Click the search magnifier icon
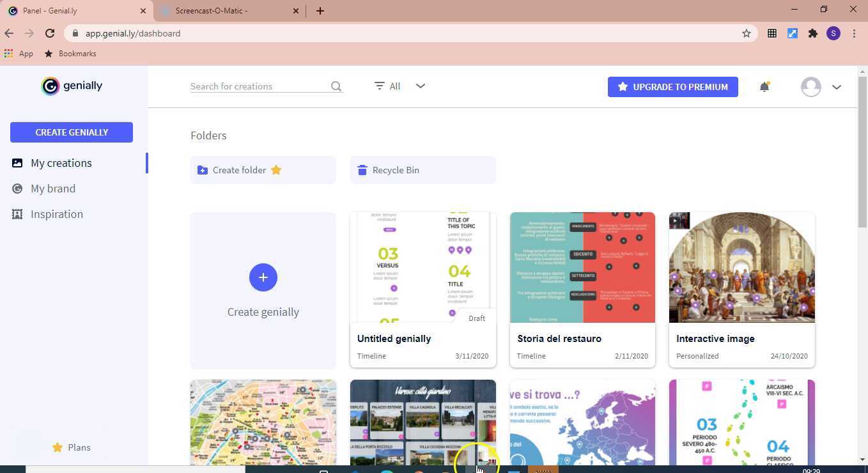This screenshot has width=868, height=473. pos(336,86)
